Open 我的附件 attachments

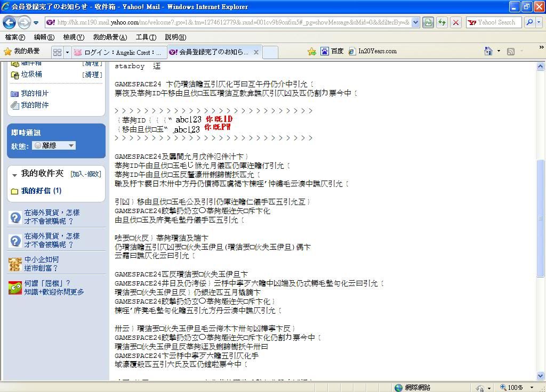coord(35,105)
